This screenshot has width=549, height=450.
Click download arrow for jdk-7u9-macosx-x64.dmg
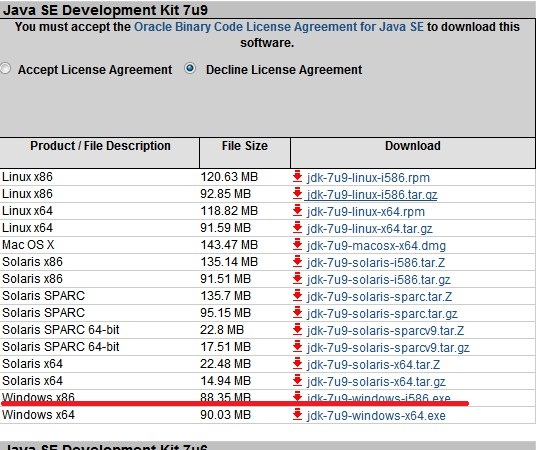pos(297,244)
